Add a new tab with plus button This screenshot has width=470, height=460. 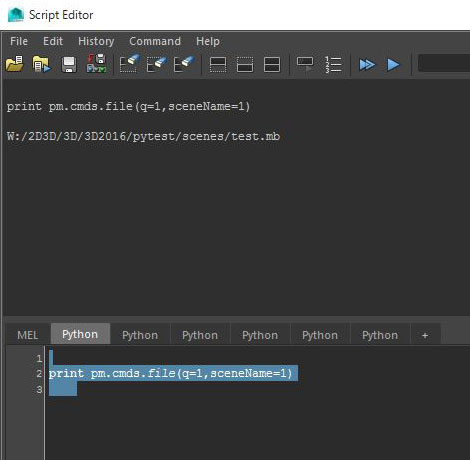[x=425, y=335]
